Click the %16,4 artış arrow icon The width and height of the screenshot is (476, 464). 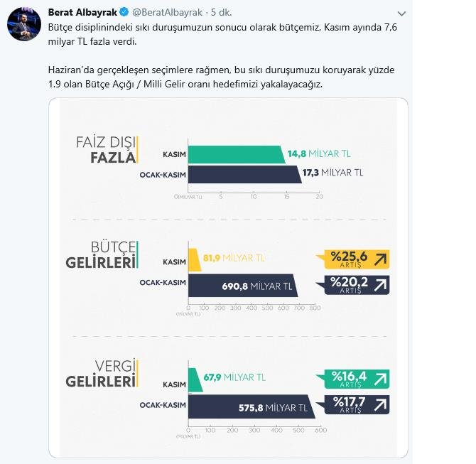coord(380,379)
